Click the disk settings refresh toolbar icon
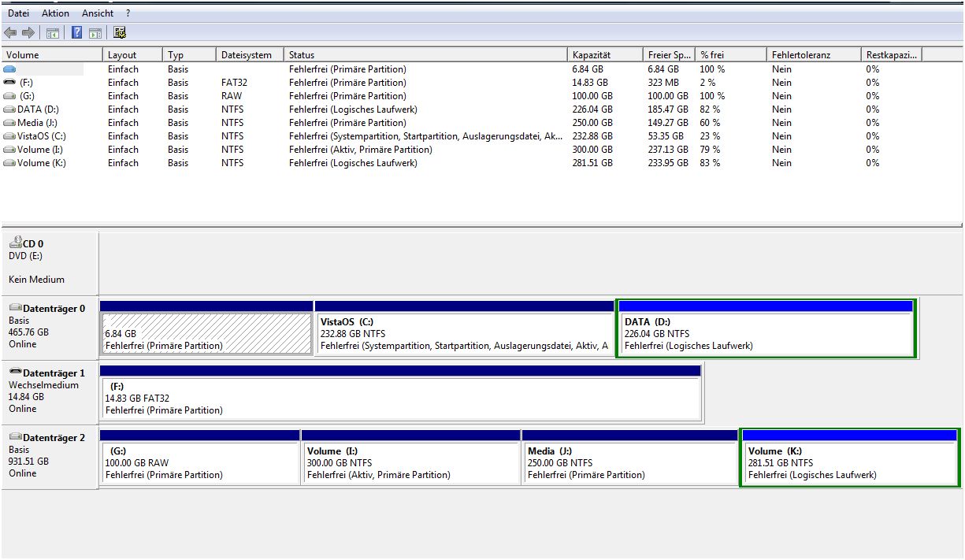965x560 pixels. click(x=120, y=32)
